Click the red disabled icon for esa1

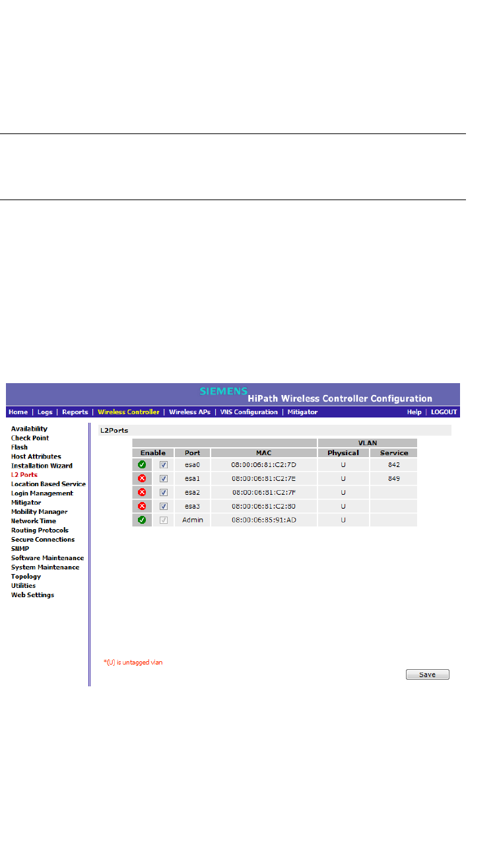pos(142,478)
